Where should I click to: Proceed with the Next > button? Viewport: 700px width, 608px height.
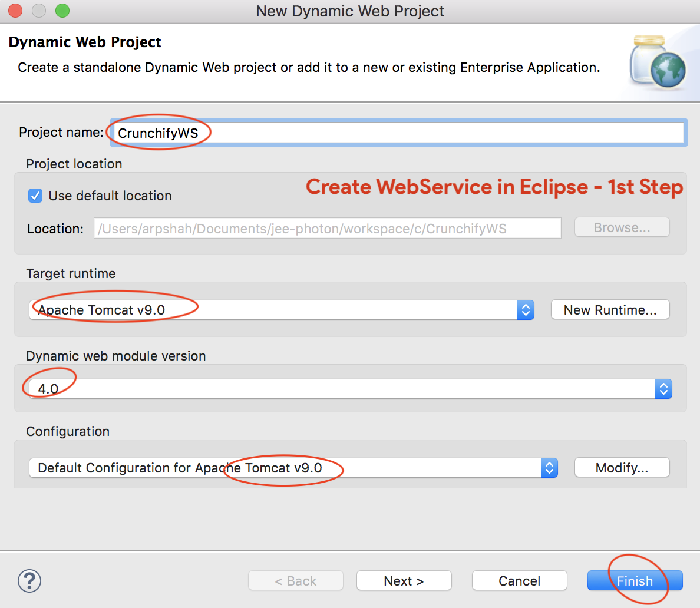click(x=404, y=581)
